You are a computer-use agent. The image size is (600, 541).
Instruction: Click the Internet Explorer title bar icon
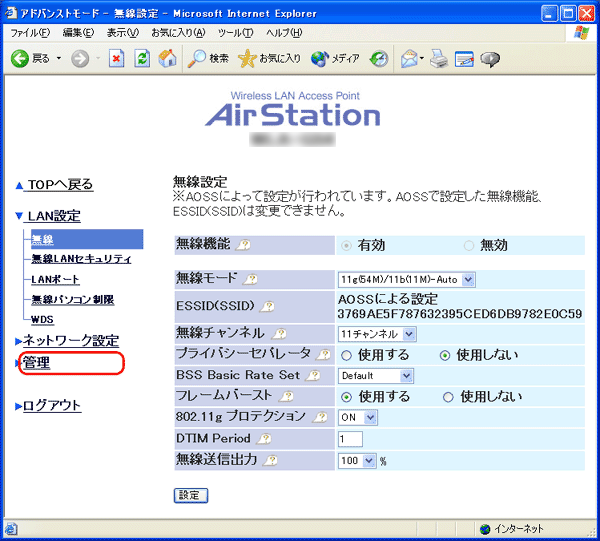[x=11, y=13]
